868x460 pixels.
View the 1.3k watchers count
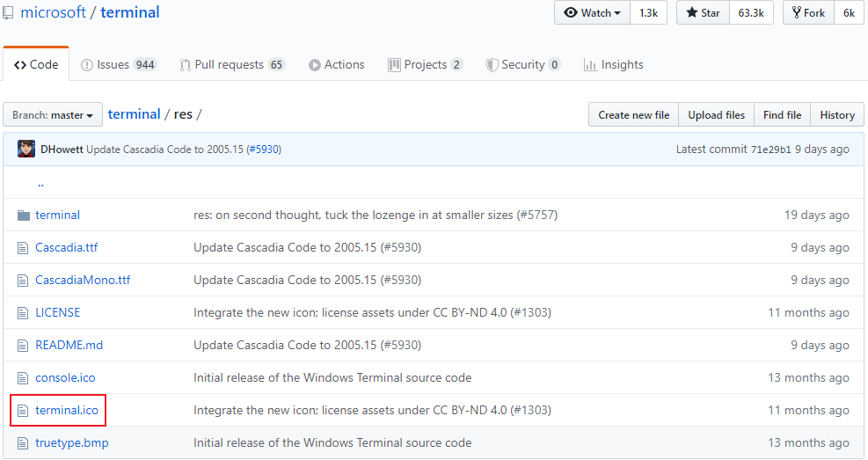(648, 12)
